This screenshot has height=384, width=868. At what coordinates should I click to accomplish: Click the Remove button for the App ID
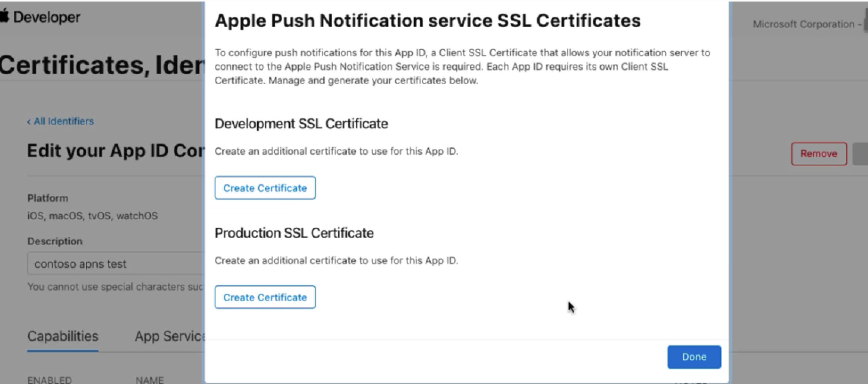pos(819,154)
